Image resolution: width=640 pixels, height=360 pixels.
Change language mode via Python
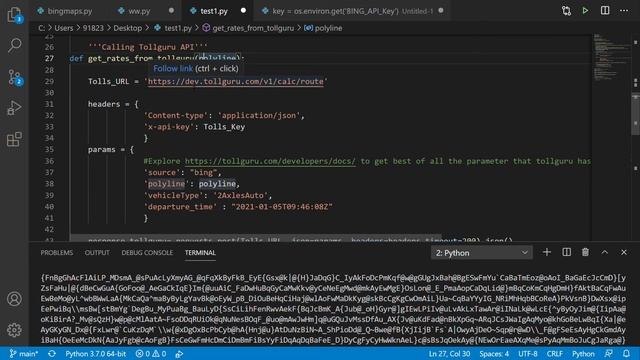(583, 353)
